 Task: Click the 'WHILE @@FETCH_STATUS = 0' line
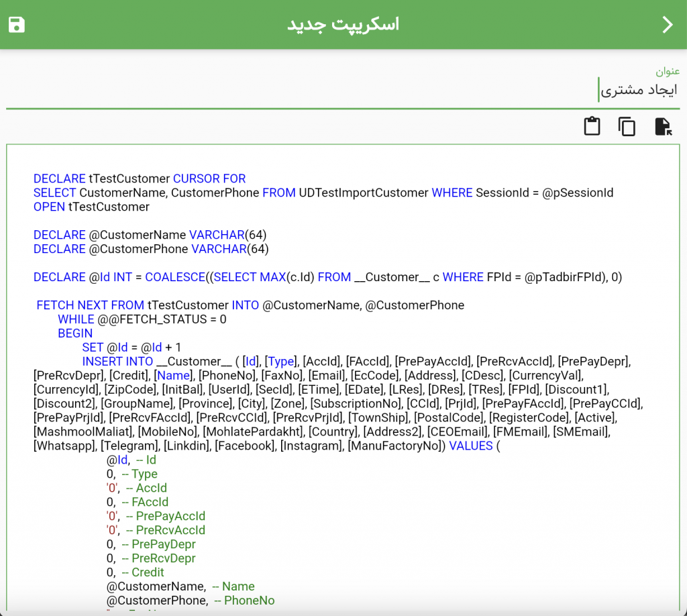point(142,319)
